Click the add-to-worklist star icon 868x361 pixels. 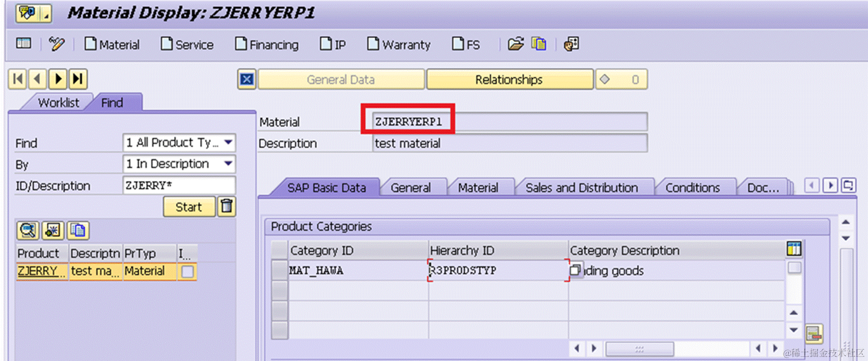coord(52,230)
